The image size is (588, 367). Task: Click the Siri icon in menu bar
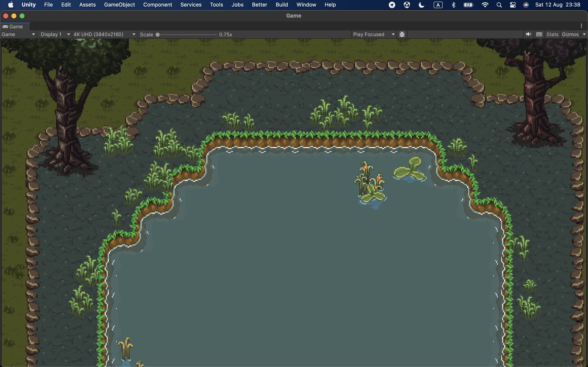point(526,5)
